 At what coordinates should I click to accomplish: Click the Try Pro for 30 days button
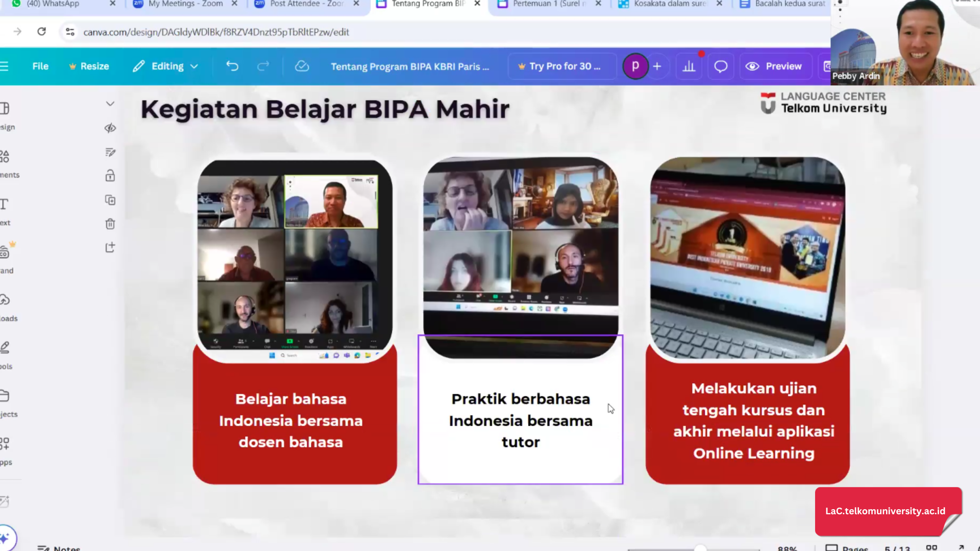[561, 66]
